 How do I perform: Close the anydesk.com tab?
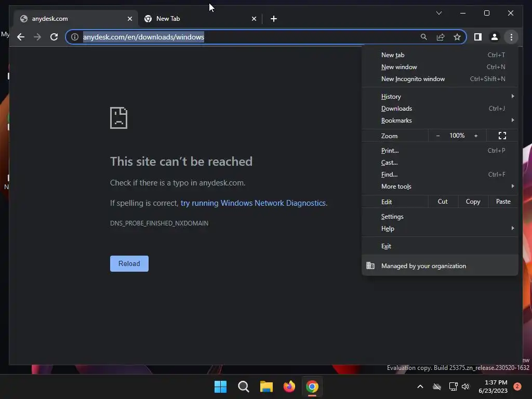129,19
